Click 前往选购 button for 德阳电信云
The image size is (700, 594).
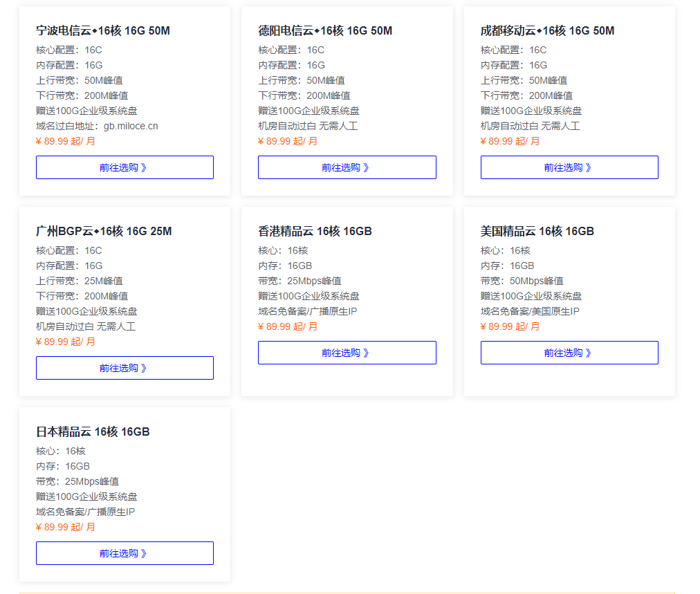[347, 167]
